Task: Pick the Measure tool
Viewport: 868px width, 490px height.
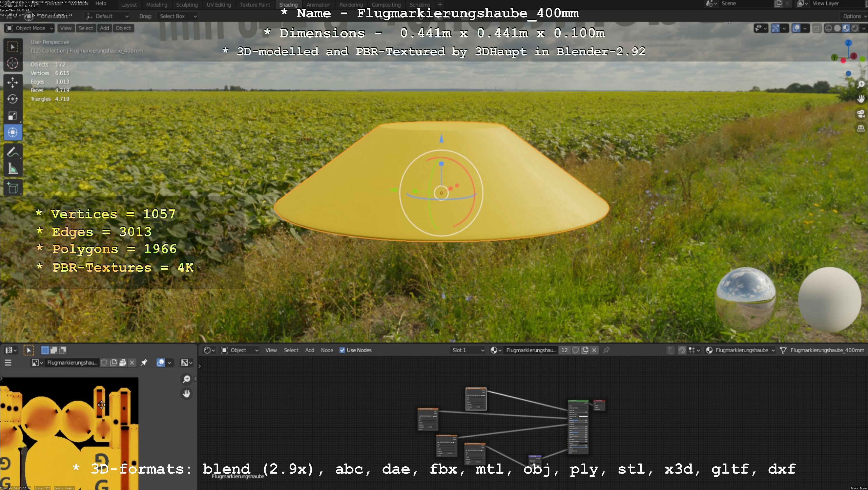Action: pyautogui.click(x=13, y=169)
